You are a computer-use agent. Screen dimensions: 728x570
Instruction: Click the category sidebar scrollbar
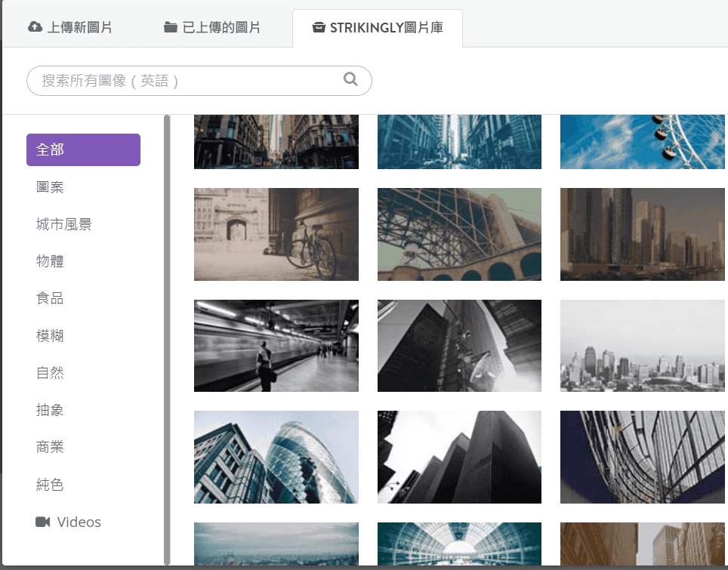pos(167,340)
